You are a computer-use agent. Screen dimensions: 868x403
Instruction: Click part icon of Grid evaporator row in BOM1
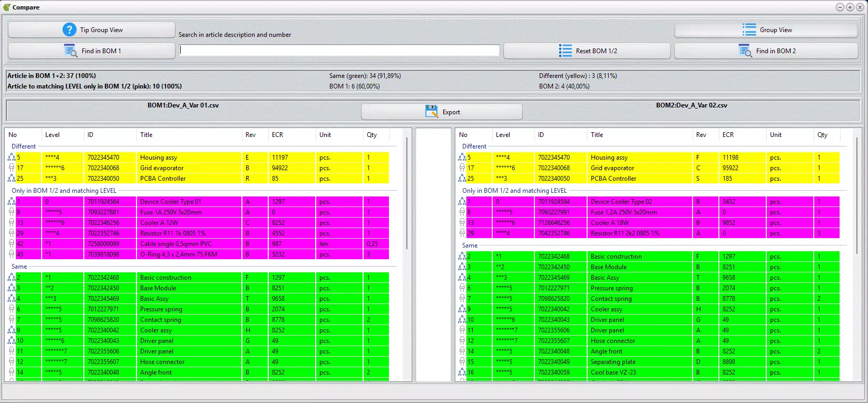[12, 168]
